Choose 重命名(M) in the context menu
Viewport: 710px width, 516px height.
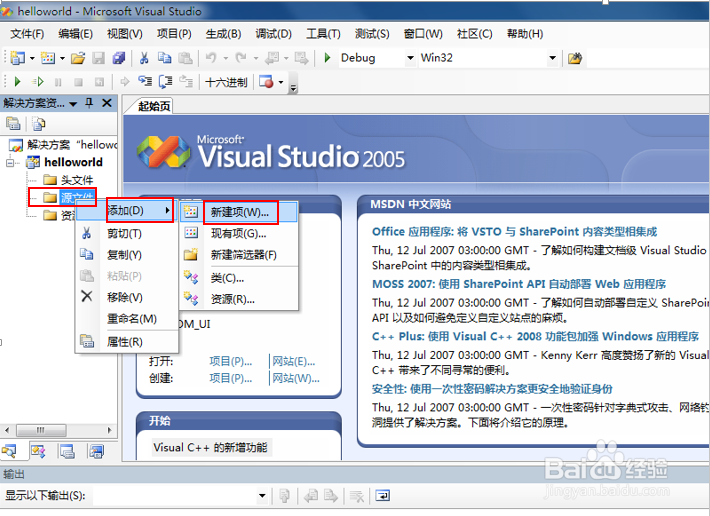click(127, 319)
